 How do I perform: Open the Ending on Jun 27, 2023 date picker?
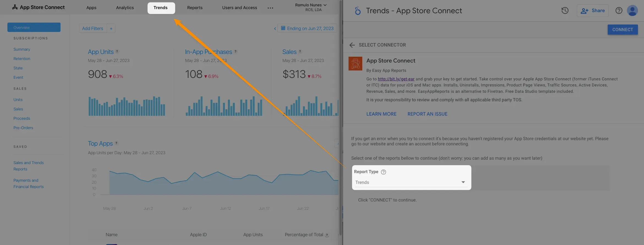(x=307, y=28)
